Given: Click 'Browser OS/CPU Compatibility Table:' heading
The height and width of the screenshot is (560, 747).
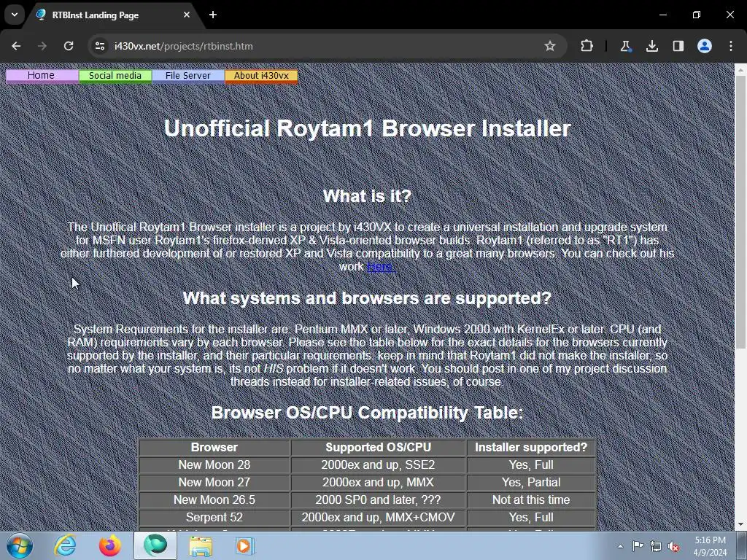Looking at the screenshot, I should pos(368,413).
